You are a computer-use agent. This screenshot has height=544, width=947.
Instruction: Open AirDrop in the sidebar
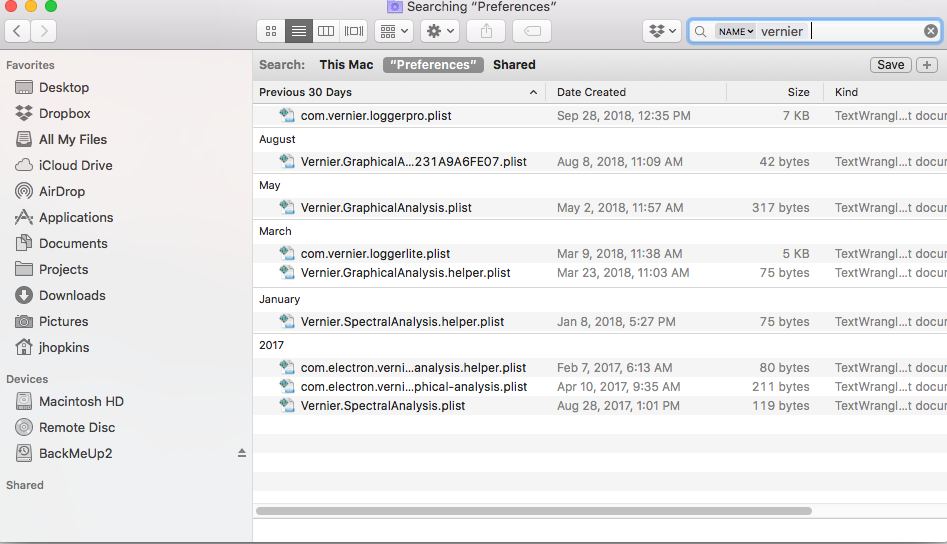[x=62, y=191]
